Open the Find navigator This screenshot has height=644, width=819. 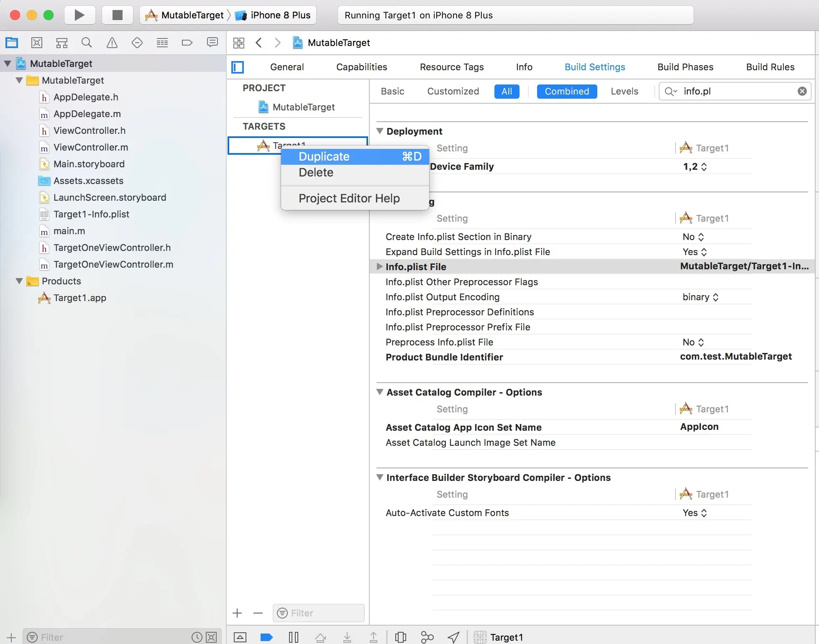coord(87,42)
